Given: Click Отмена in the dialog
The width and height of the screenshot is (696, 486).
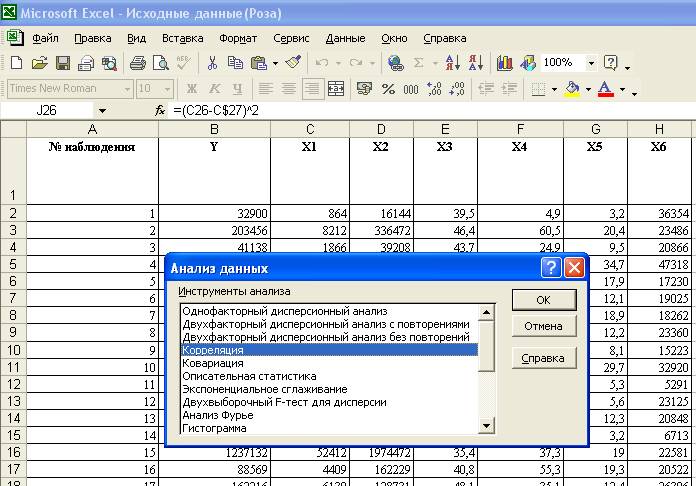Looking at the screenshot, I should coord(544,326).
